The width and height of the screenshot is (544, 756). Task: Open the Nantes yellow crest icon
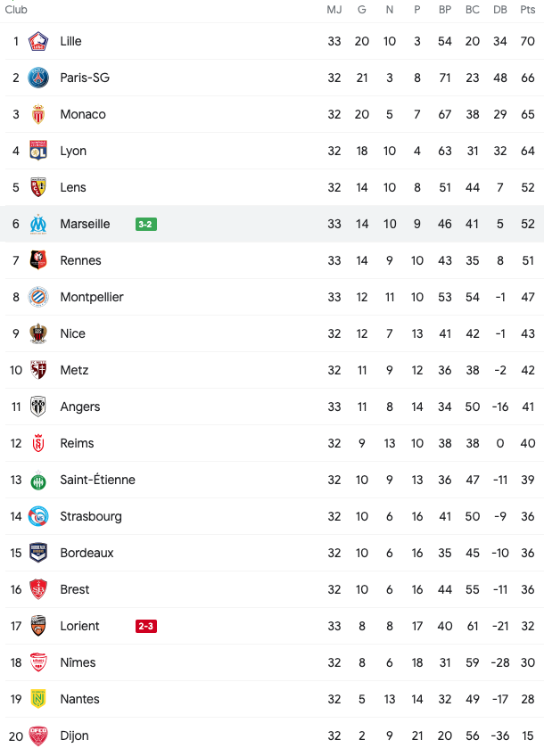tap(38, 699)
